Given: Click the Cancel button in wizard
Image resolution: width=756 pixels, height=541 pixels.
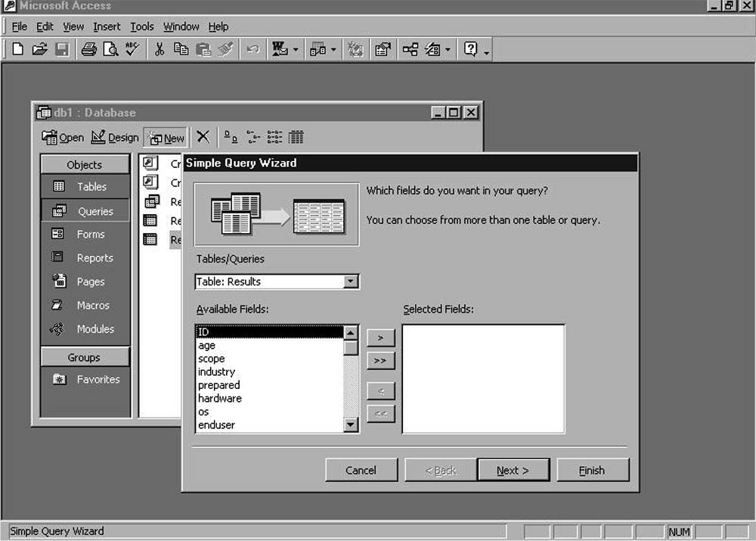Looking at the screenshot, I should (x=361, y=470).
